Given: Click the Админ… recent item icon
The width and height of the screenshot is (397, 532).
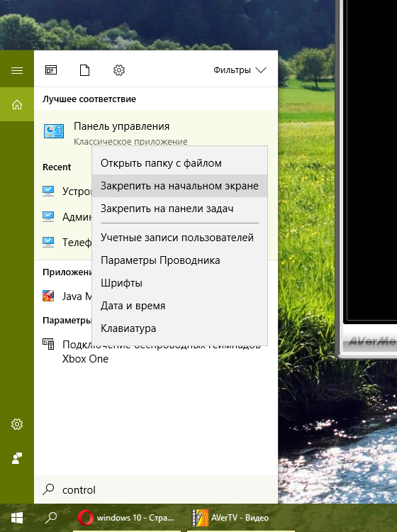Looking at the screenshot, I should (x=48, y=216).
